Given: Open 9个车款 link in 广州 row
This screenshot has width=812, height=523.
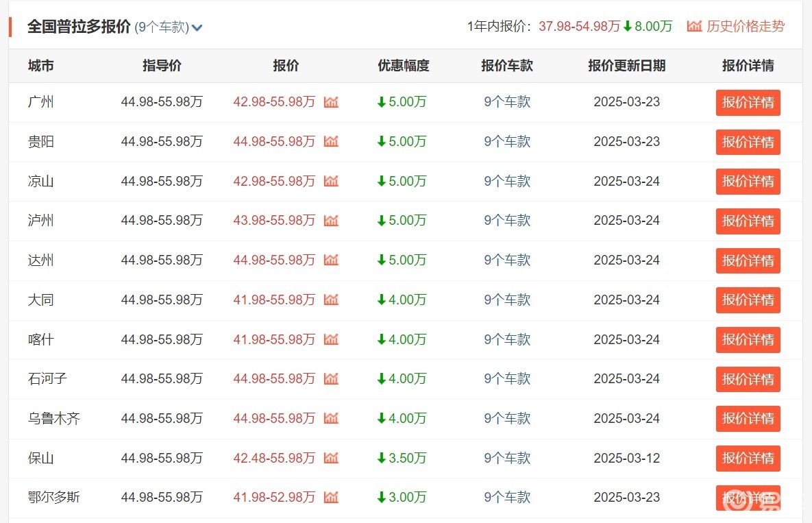Looking at the screenshot, I should point(507,102).
